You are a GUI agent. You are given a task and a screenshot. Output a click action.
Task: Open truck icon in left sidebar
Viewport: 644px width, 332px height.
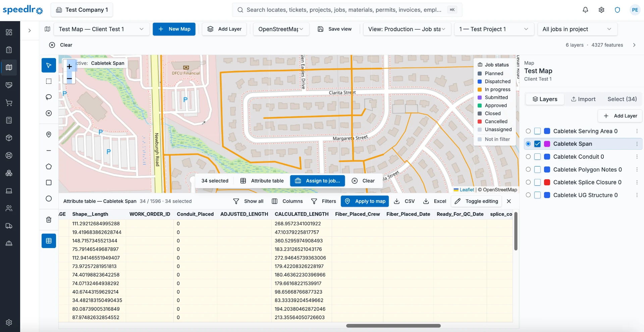pos(9,226)
